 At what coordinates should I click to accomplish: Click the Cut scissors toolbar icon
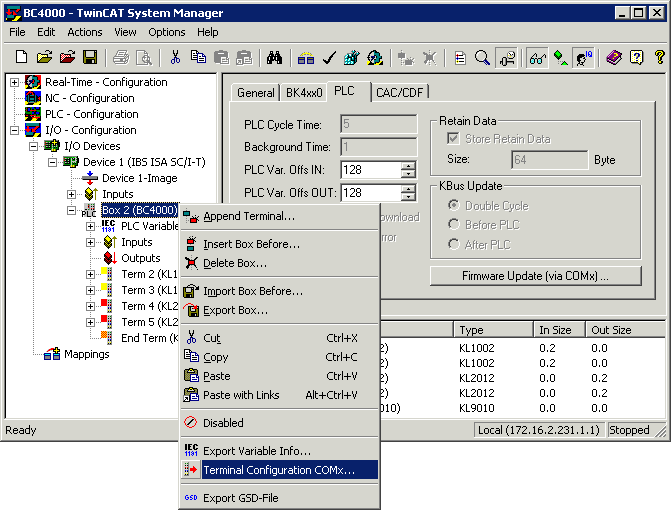point(175,57)
